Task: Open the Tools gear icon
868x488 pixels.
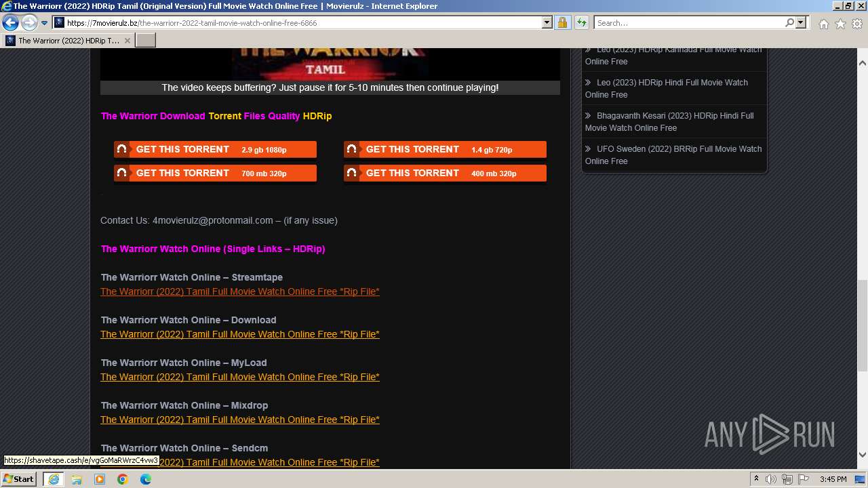Action: (857, 24)
